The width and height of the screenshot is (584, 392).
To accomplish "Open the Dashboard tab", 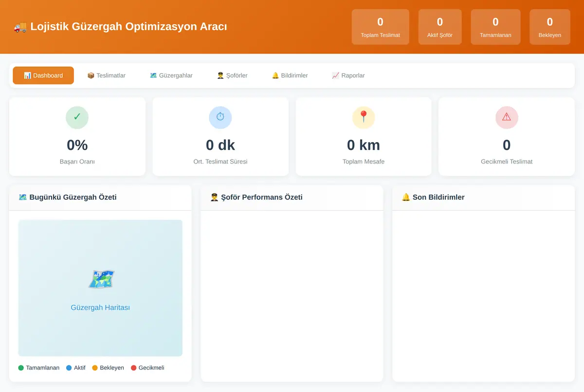I will point(43,75).
